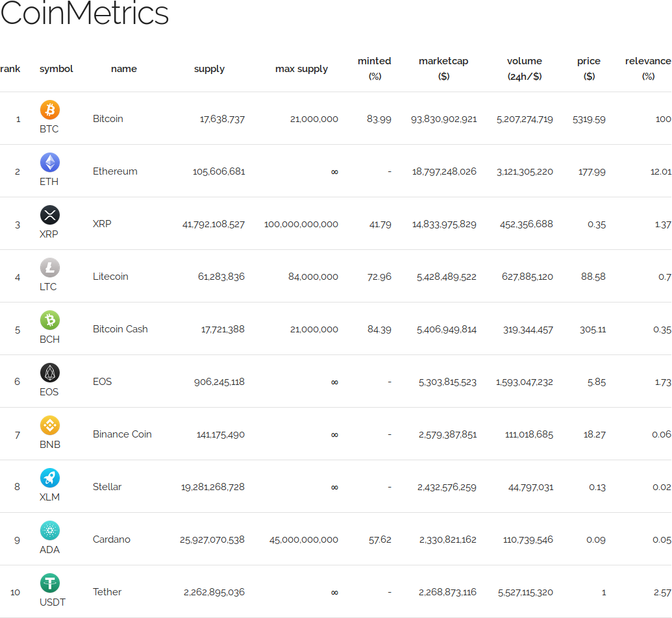Viewport: 672px width, 618px height.
Task: Open the Stellar name link
Action: click(x=107, y=487)
